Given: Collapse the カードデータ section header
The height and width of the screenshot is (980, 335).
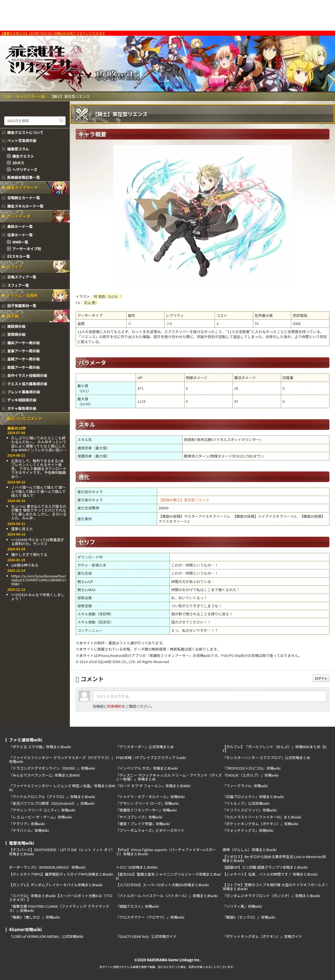Looking at the screenshot, I should point(35,216).
